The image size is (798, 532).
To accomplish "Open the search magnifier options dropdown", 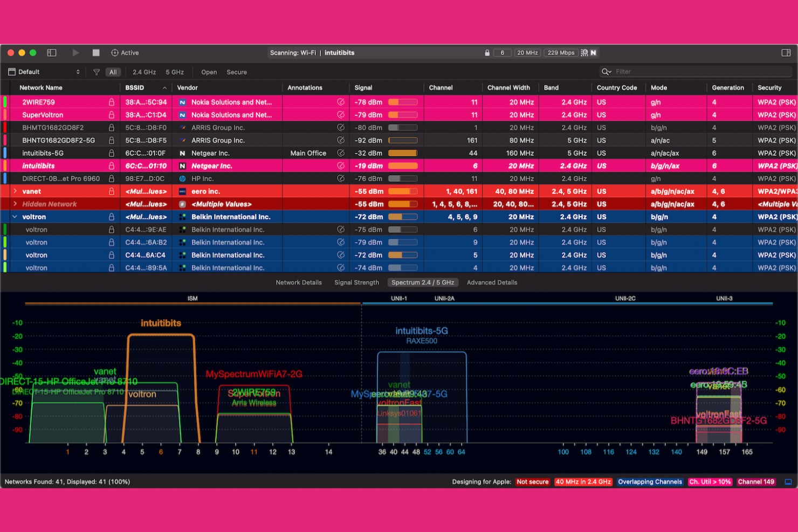I will click(607, 72).
